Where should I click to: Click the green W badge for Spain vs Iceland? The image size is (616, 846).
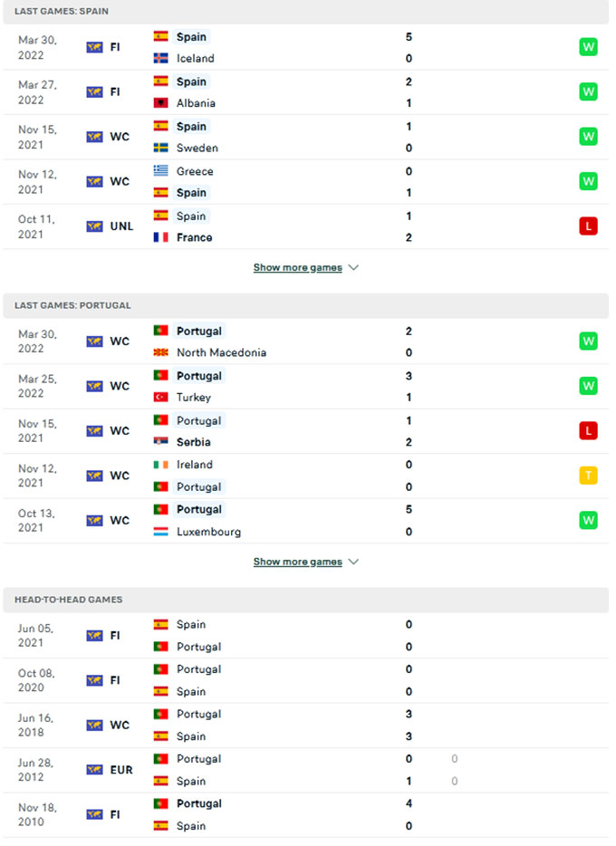[x=588, y=47]
